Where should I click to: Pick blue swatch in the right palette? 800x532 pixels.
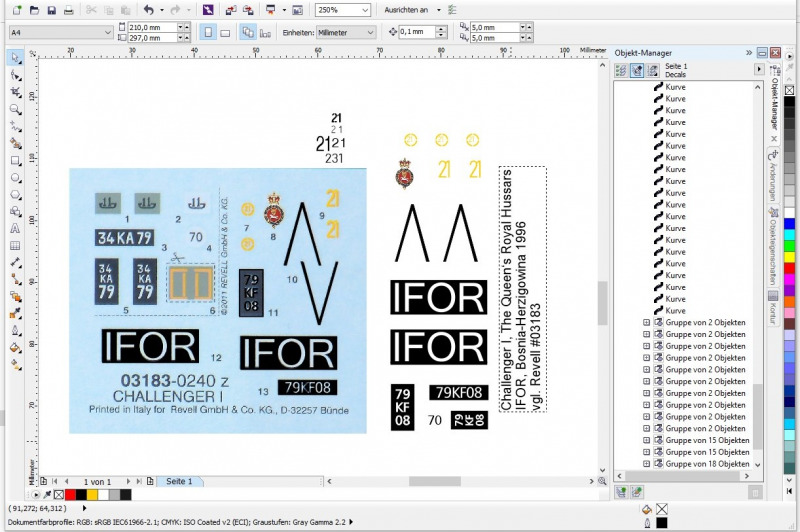[x=789, y=223]
